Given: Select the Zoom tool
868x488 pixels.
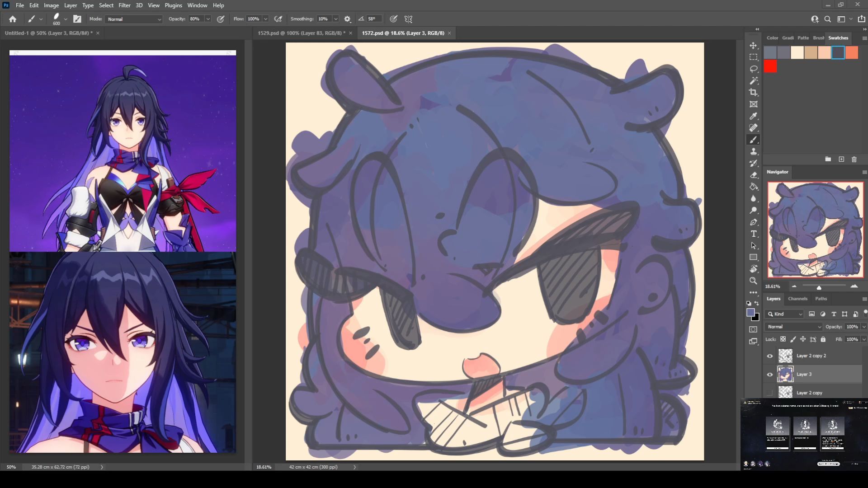Looking at the screenshot, I should 753,281.
